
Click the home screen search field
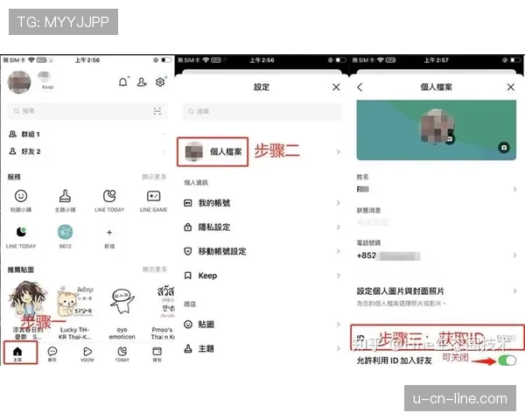click(x=87, y=111)
